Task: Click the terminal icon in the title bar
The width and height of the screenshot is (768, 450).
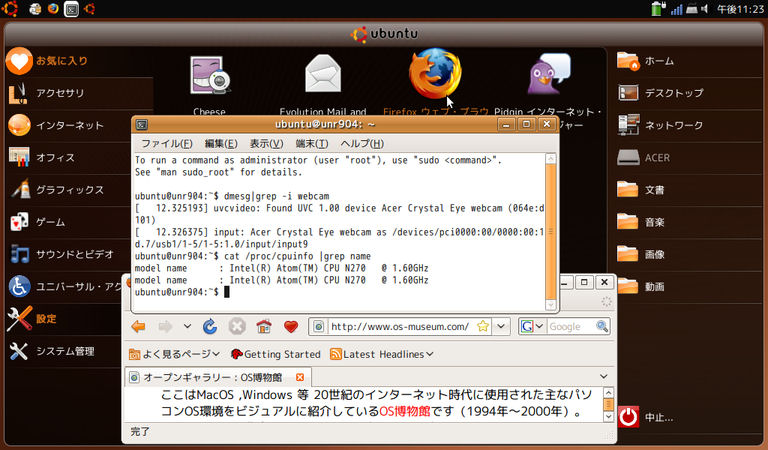Action: pyautogui.click(x=142, y=124)
